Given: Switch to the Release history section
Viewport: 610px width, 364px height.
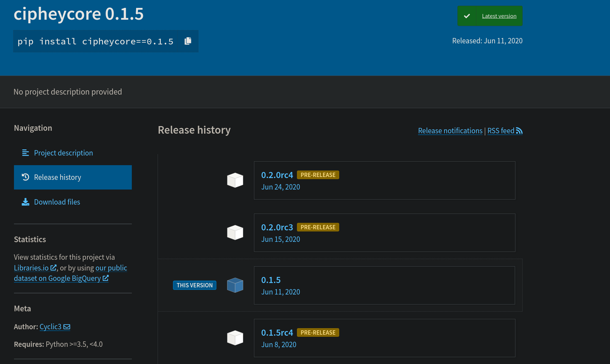Looking at the screenshot, I should coord(57,177).
